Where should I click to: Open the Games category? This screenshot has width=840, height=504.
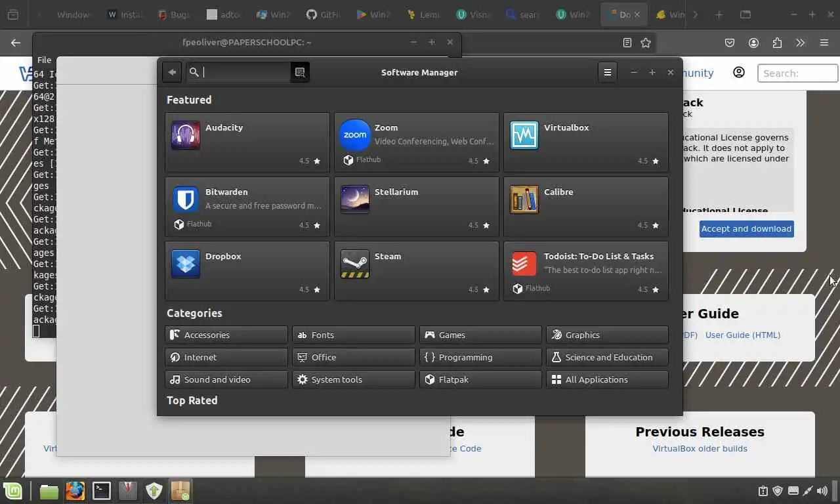[x=480, y=335]
